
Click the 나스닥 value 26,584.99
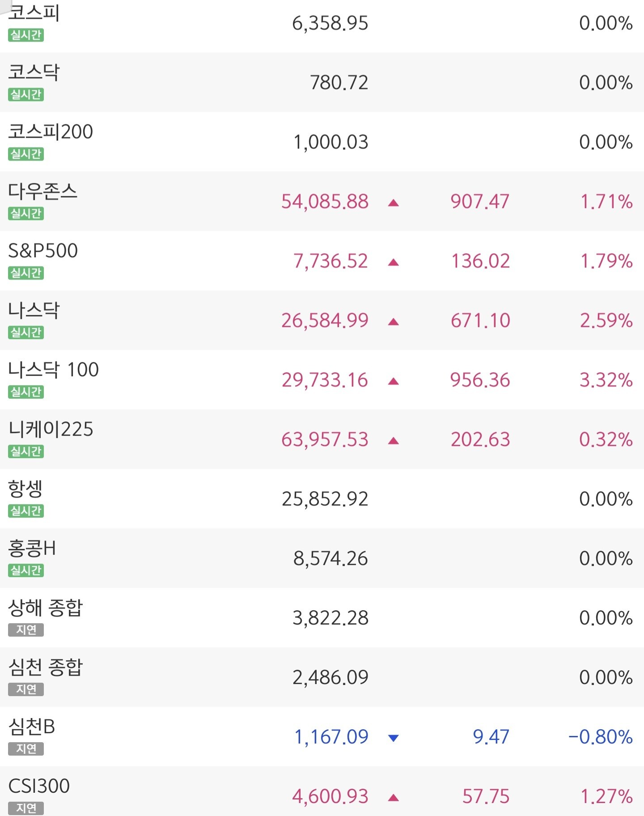[x=325, y=321]
